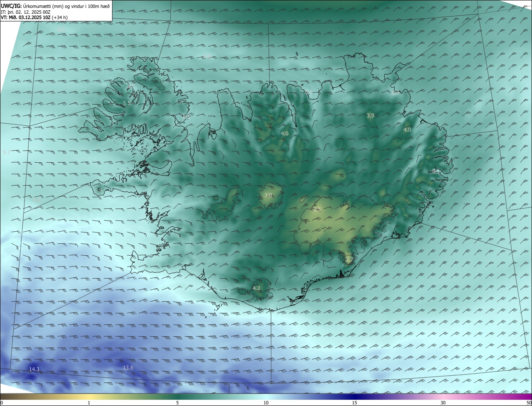Click the '5' tick label on the color scale
The height and width of the screenshot is (406, 532).
coord(177,403)
